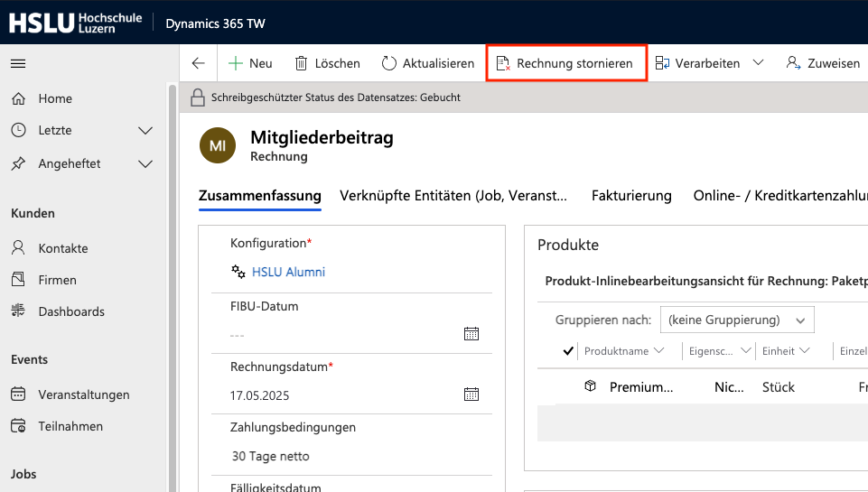This screenshot has height=492, width=868.
Task: Click the back arrow icon
Action: [x=199, y=63]
